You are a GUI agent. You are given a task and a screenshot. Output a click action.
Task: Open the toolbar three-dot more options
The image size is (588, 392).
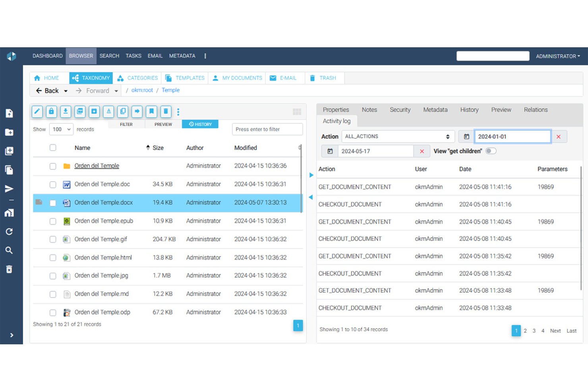point(178,112)
